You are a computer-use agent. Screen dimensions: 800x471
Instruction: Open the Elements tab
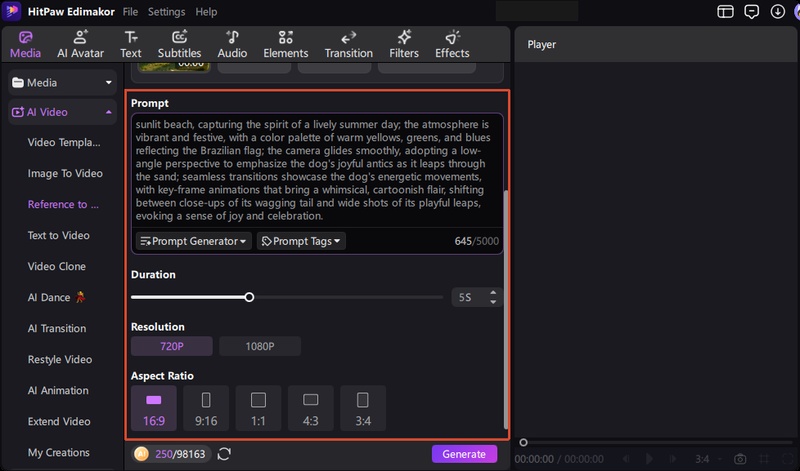[x=286, y=44]
